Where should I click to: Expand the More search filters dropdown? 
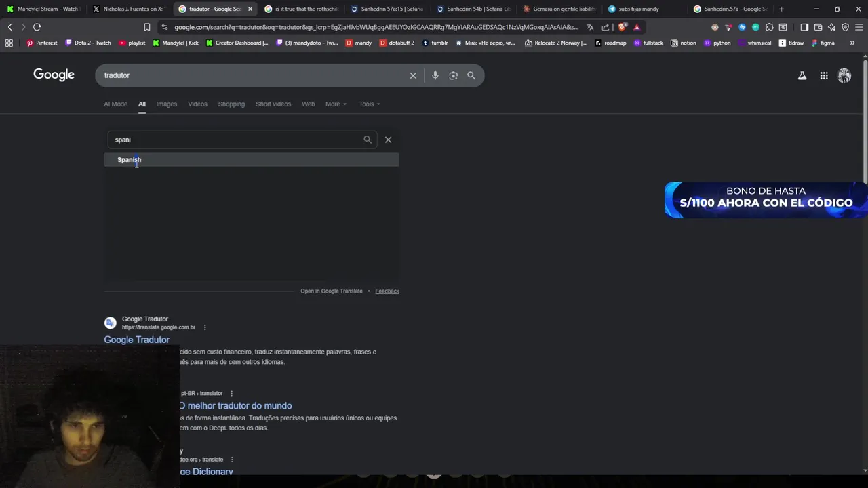point(336,104)
